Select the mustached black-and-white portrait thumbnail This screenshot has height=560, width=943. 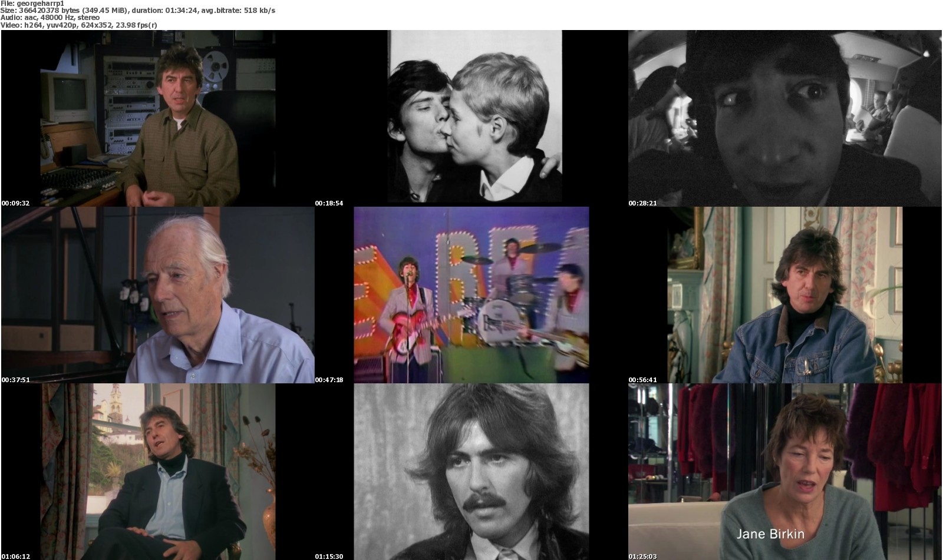click(471, 471)
